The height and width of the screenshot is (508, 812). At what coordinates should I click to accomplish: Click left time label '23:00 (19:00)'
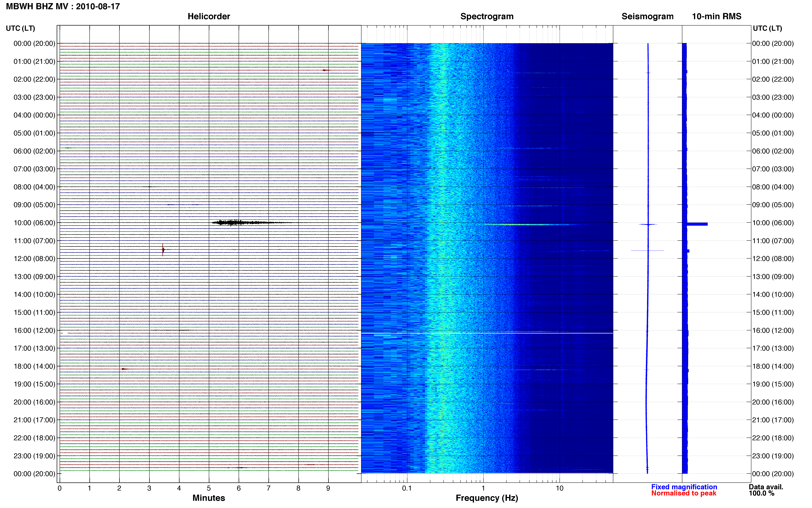pos(34,456)
